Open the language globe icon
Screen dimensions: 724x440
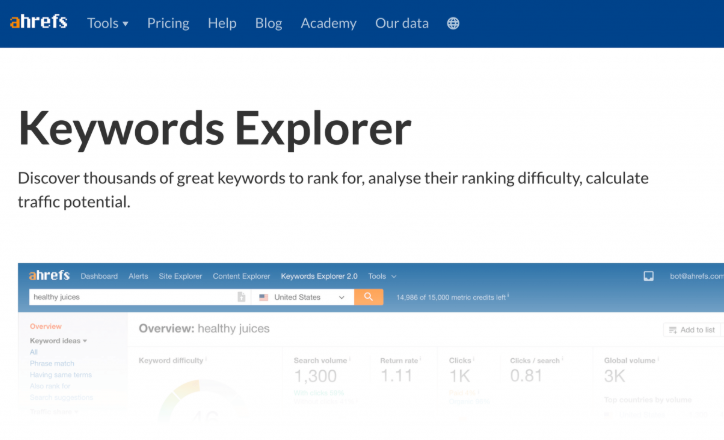[453, 23]
